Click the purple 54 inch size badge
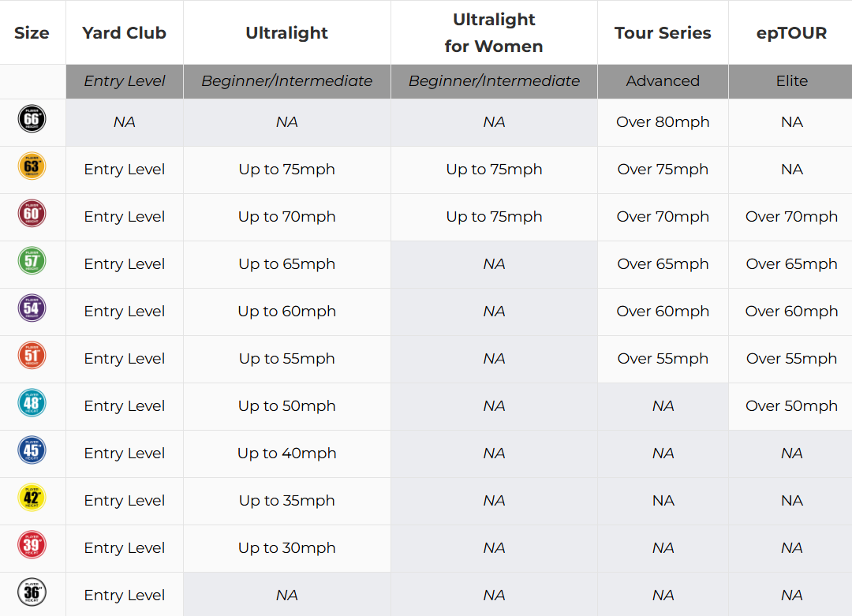 pos(32,308)
